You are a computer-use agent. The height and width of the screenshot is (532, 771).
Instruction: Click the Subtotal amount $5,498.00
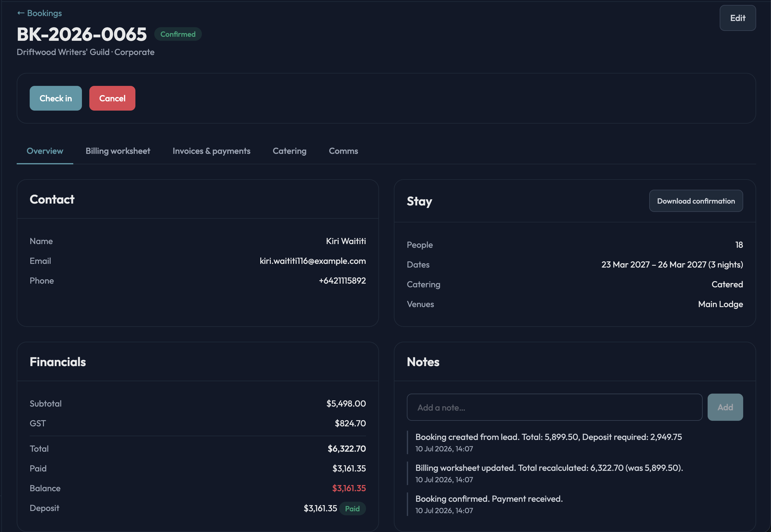(346, 404)
